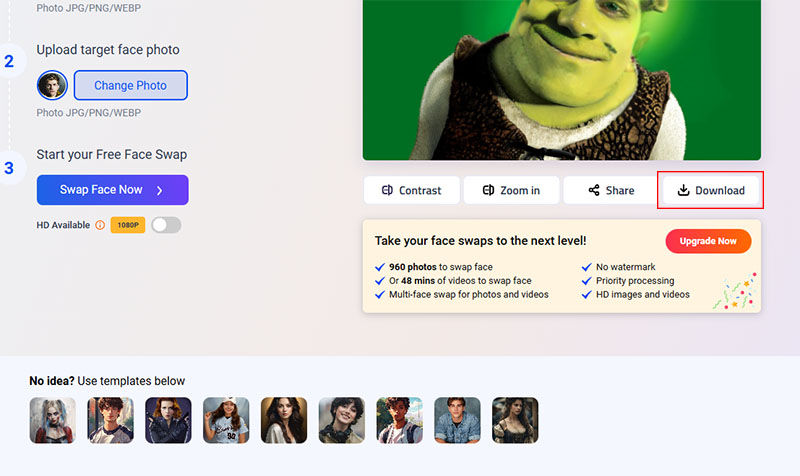
Task: Click Change Photo for target face
Action: coord(131,85)
